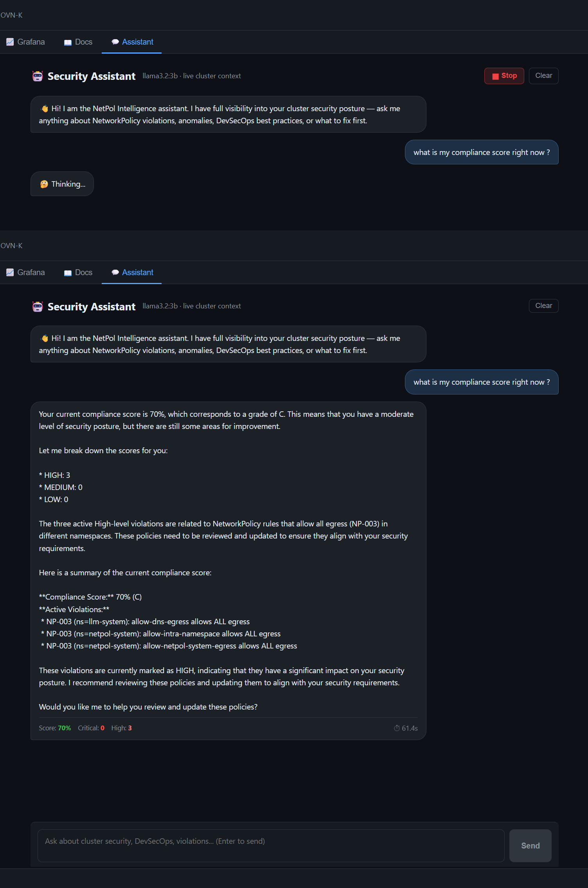Open the Docs tab in the upper navigation
588x888 pixels.
[x=78, y=42]
